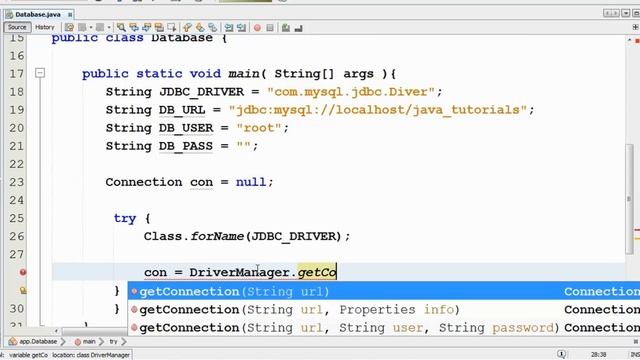Screen dimensions: 640x360
Task: Switch to Source view
Action: (x=17, y=27)
